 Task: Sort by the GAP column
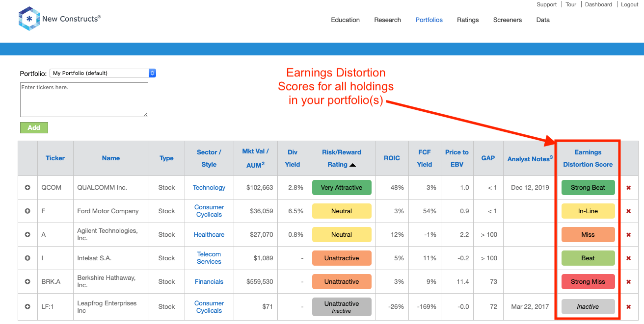click(488, 158)
